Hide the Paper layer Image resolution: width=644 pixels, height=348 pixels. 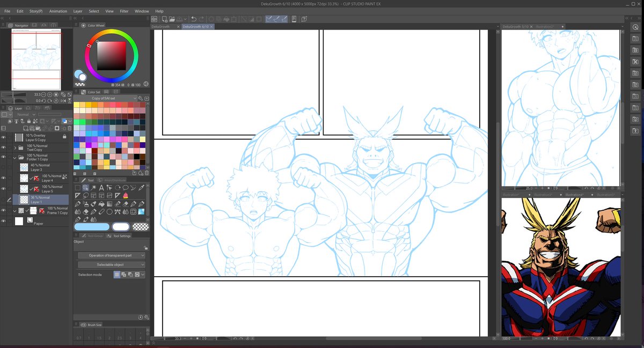tap(4, 221)
